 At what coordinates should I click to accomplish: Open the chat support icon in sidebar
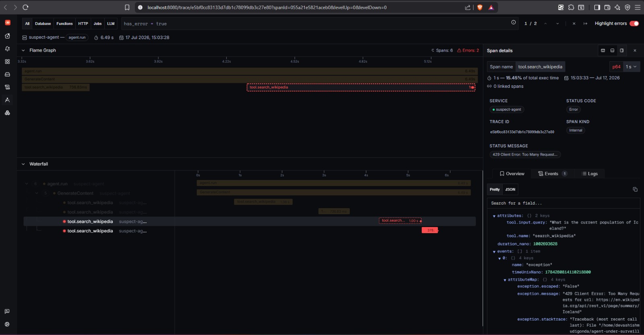click(7, 311)
